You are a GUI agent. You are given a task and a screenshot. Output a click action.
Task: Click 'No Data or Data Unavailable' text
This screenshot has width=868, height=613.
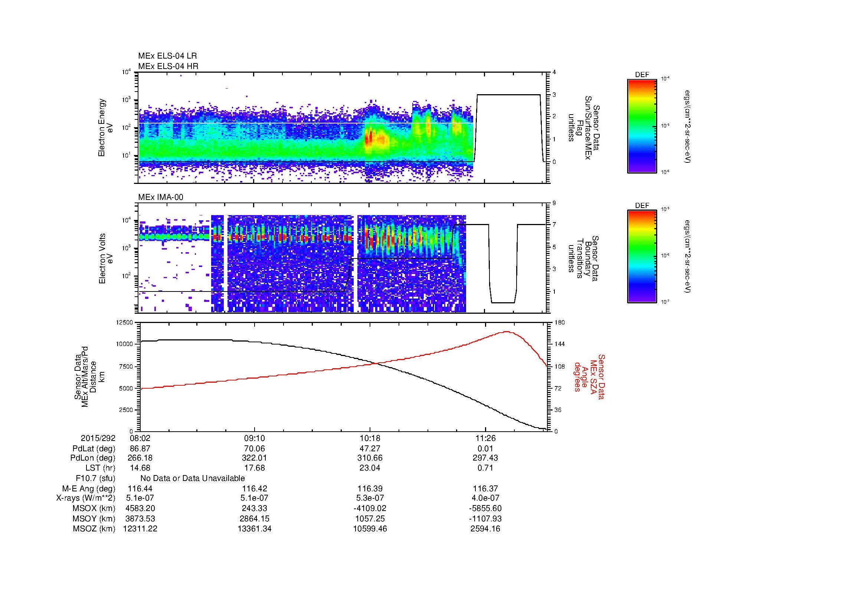click(193, 478)
